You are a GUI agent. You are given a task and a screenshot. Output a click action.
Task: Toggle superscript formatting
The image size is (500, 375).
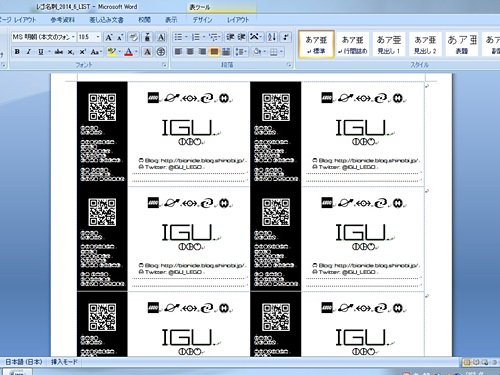tap(82, 52)
